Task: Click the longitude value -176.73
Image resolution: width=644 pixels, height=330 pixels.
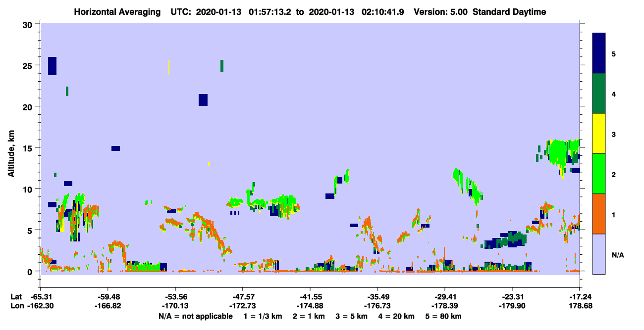Action: pos(377,306)
